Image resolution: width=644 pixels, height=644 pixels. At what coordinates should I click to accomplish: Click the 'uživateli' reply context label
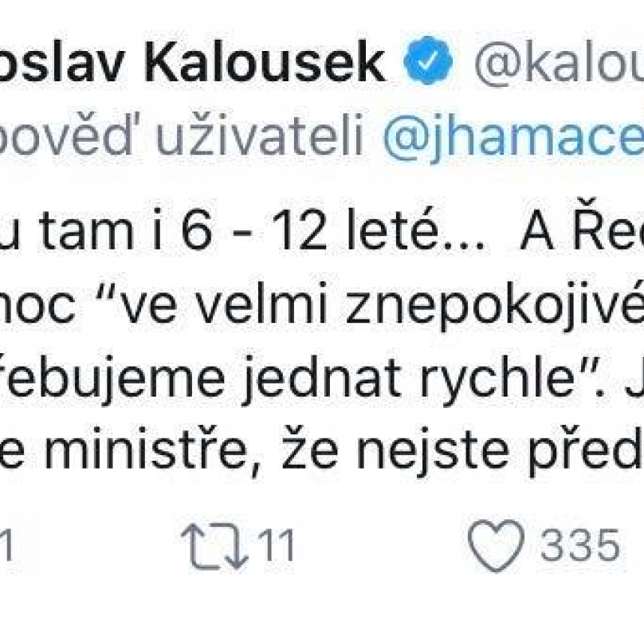pyautogui.click(x=260, y=134)
